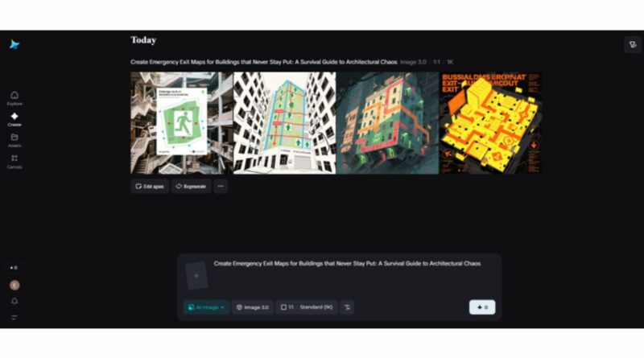Open the more options ellipsis button
Image resolution: width=644 pixels, height=358 pixels.
pos(221,187)
